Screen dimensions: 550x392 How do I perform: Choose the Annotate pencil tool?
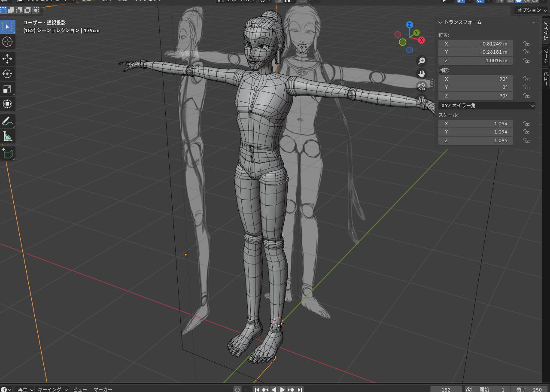7,121
